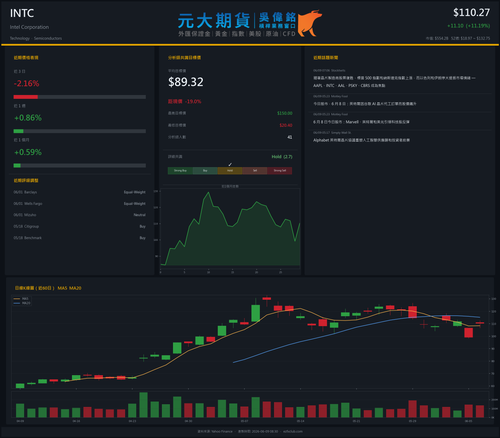The height and width of the screenshot is (438, 500).
Task: Click the green area price trend chart
Action: [230, 230]
